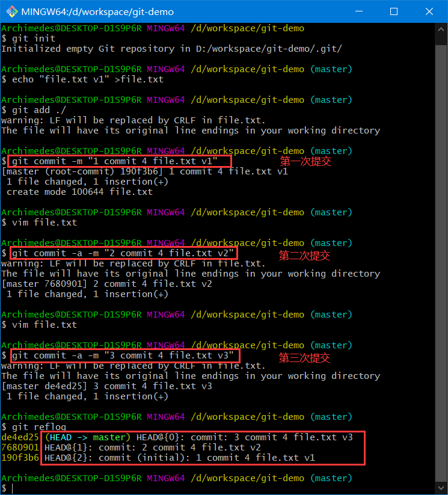
Task: Click the git commit -m "1 commit 4 file.txt v1" command
Action: pyautogui.click(x=115, y=161)
